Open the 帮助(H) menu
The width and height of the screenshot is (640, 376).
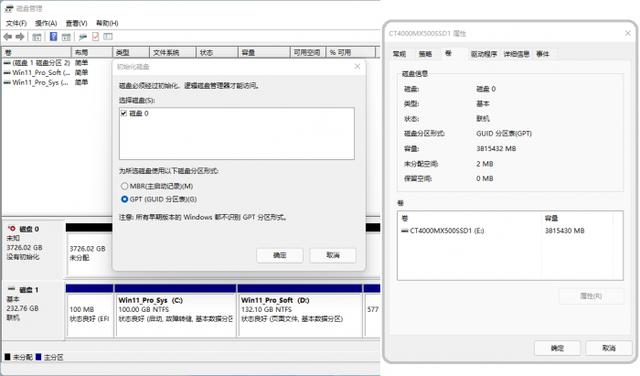tap(107, 23)
